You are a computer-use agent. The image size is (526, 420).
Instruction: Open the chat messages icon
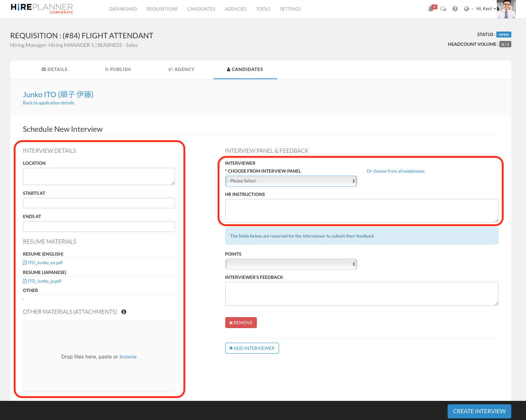click(x=443, y=9)
